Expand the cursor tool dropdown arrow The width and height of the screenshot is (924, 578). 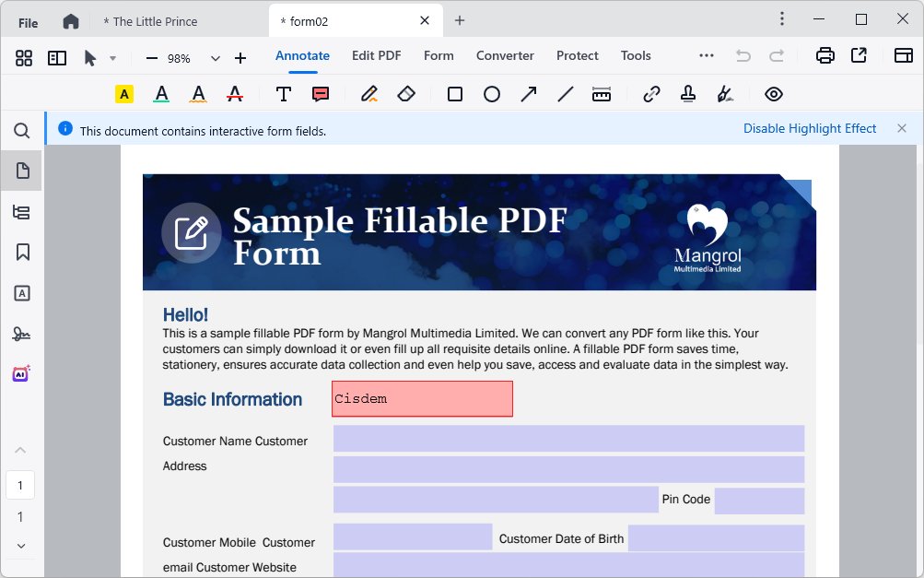(x=112, y=58)
